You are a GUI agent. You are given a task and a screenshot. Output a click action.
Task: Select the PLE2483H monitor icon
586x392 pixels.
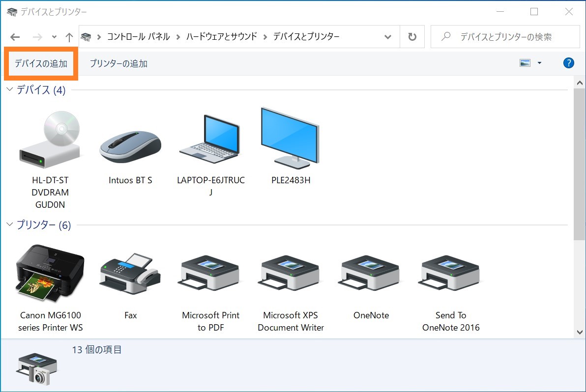291,138
